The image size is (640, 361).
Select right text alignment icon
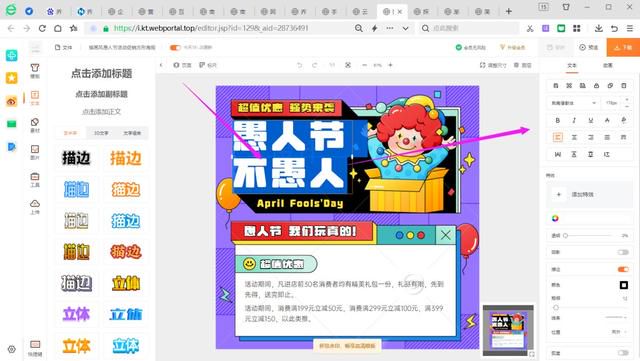591,137
